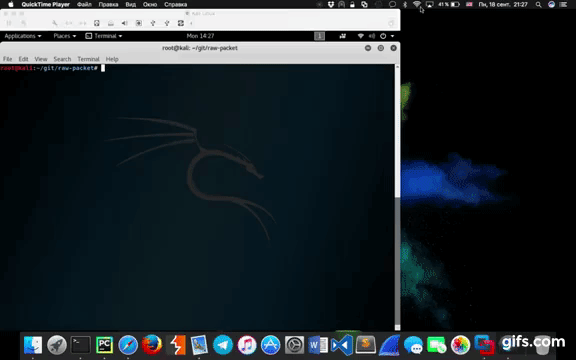Screen dimensions: 576x360
Task: Launch Wireshark shark-fin icon in Dock
Action: 389,345
